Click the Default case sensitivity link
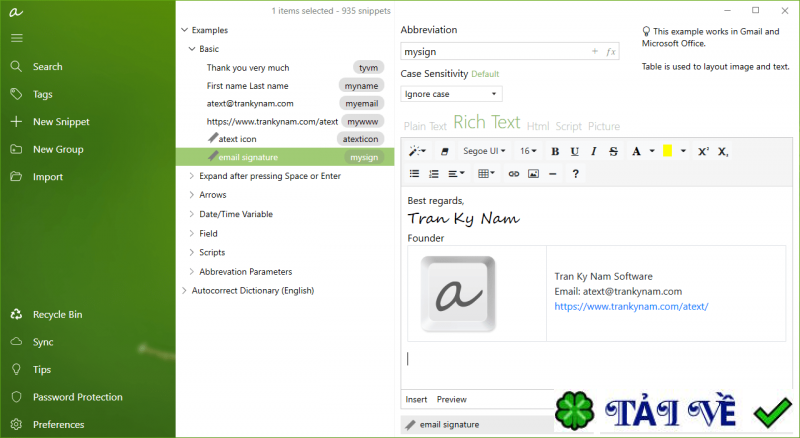800x438 pixels. tap(485, 74)
